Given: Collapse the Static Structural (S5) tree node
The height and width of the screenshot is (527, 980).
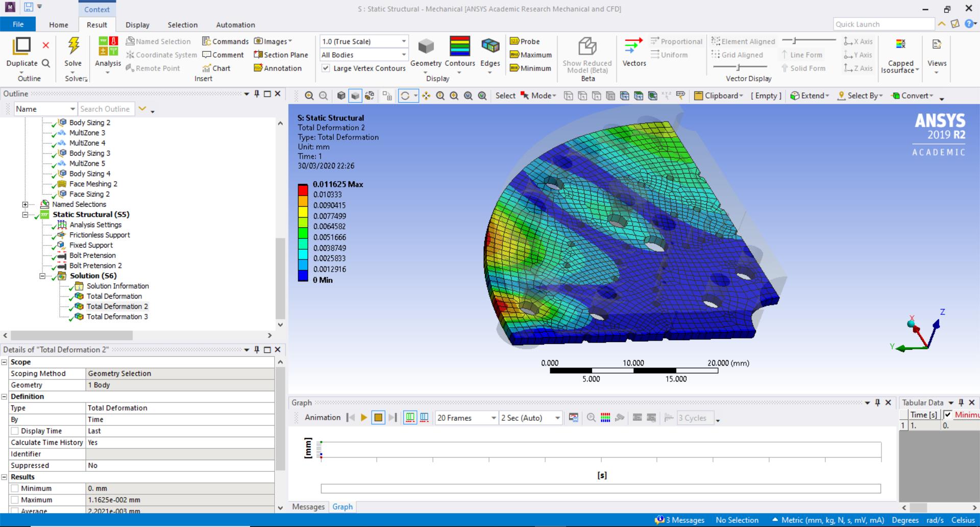Looking at the screenshot, I should click(25, 214).
